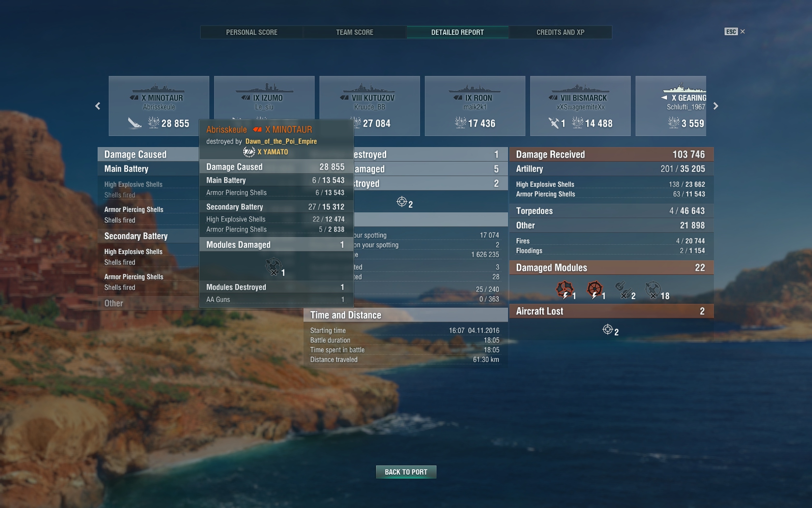Click the Floodings damage row
Image resolution: width=812 pixels, height=508 pixels.
click(x=611, y=251)
